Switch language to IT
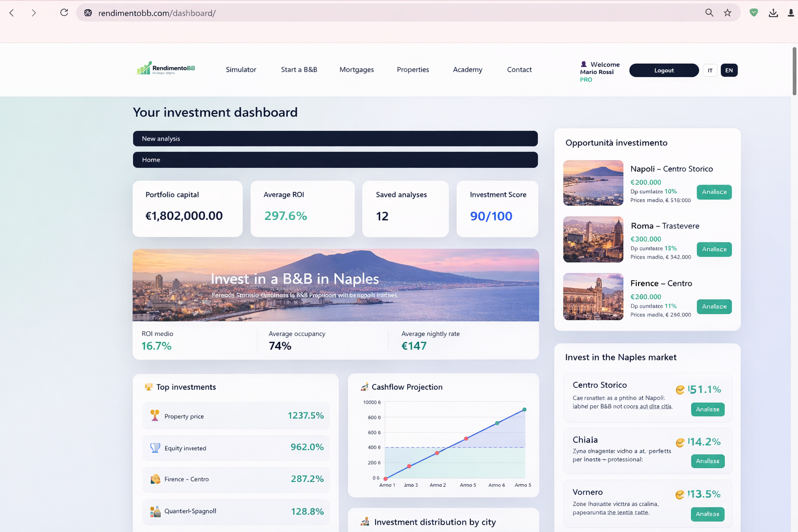Screen dimensions: 798x532 click(710, 70)
